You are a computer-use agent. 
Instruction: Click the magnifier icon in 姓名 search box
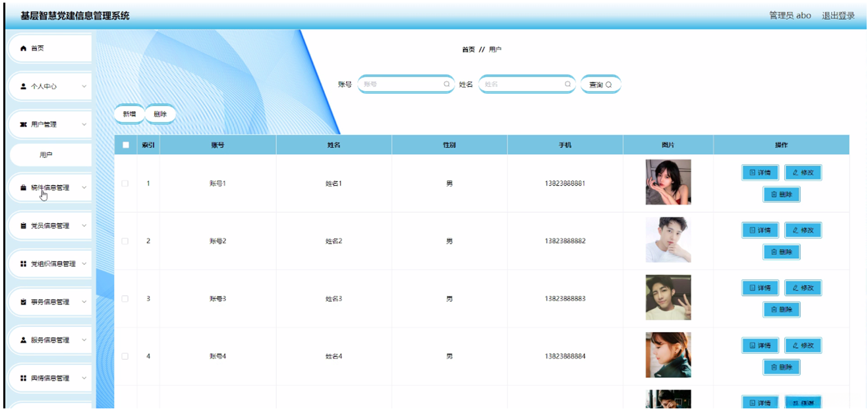[x=567, y=84]
